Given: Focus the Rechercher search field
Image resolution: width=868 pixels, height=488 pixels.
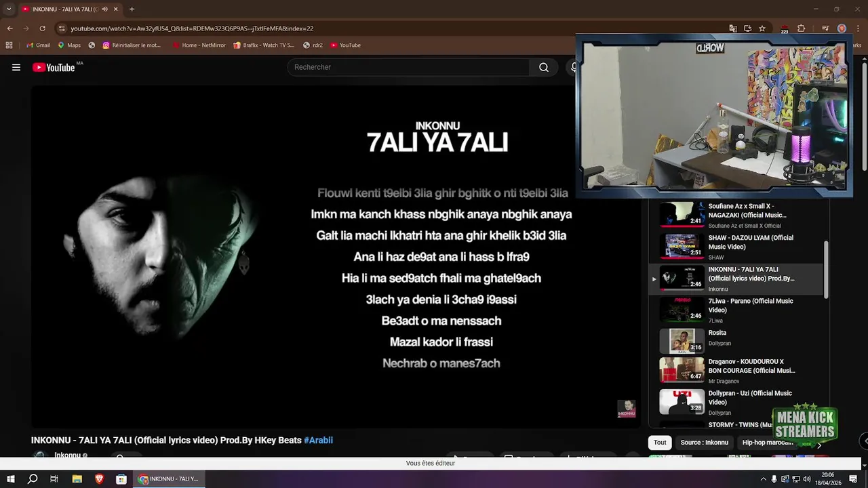Looking at the screenshot, I should click(408, 67).
